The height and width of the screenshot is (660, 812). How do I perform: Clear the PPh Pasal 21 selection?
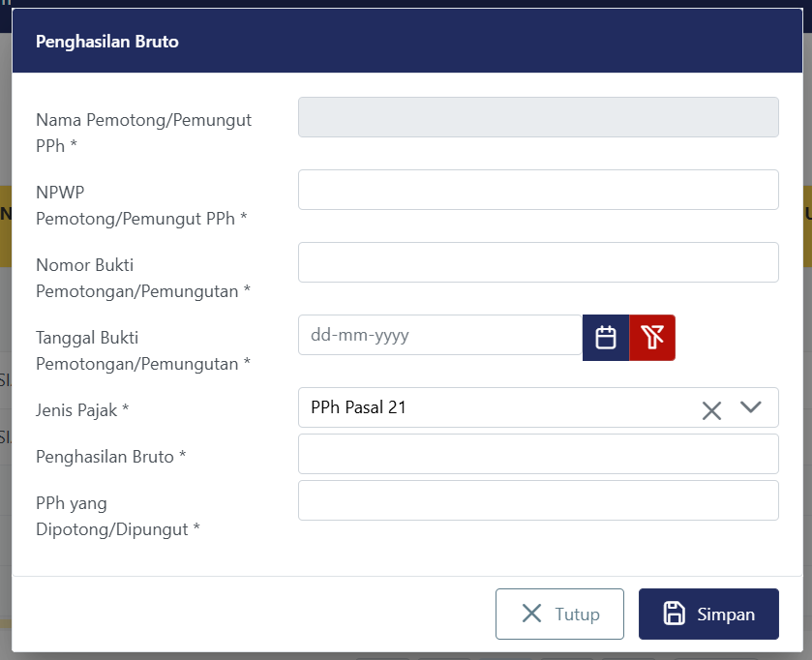coord(711,409)
